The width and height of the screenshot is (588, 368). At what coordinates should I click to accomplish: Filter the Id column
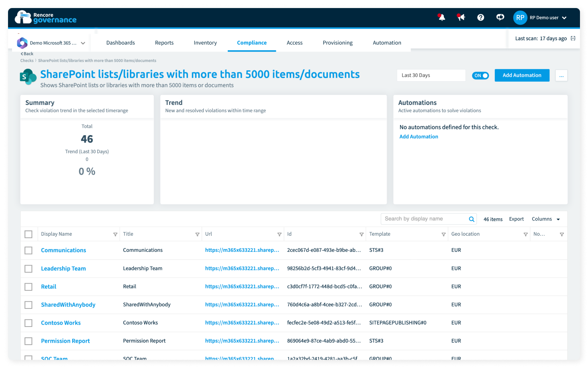click(361, 234)
